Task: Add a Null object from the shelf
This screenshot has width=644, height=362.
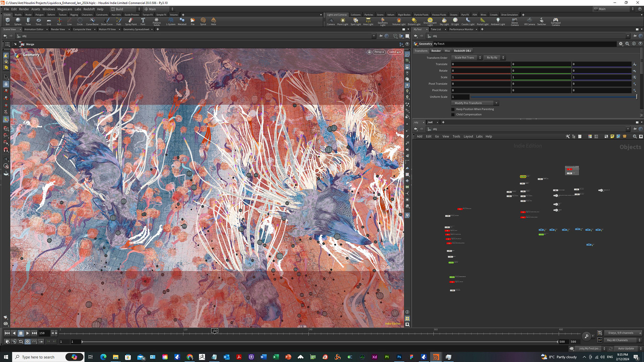Action: pyautogui.click(x=59, y=21)
